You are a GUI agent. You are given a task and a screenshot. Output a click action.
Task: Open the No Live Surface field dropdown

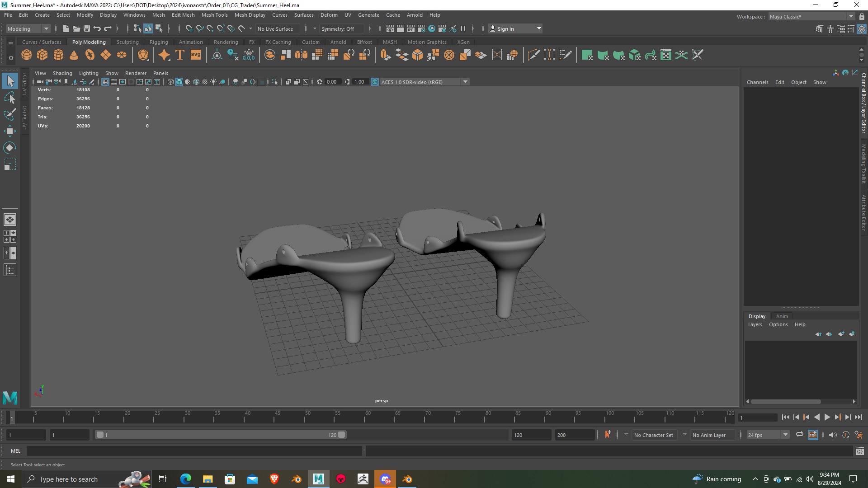(277, 28)
